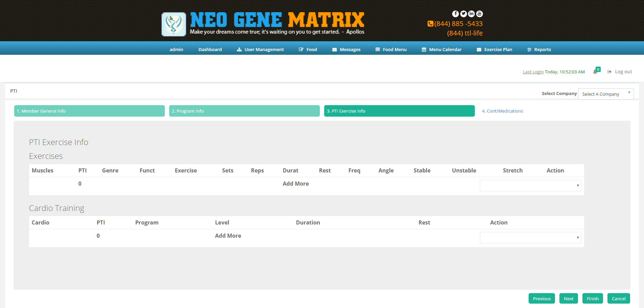Click the Sets column header
Image resolution: width=644 pixels, height=308 pixels.
click(228, 170)
